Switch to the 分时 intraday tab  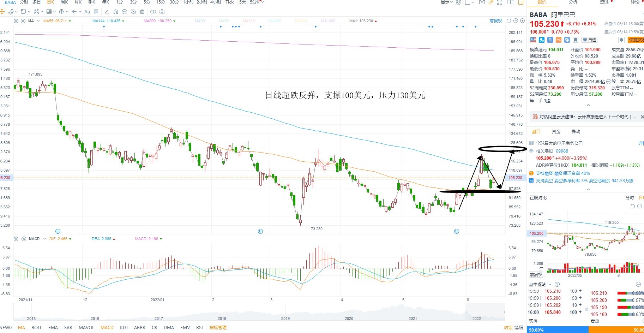pyautogui.click(x=24, y=2)
